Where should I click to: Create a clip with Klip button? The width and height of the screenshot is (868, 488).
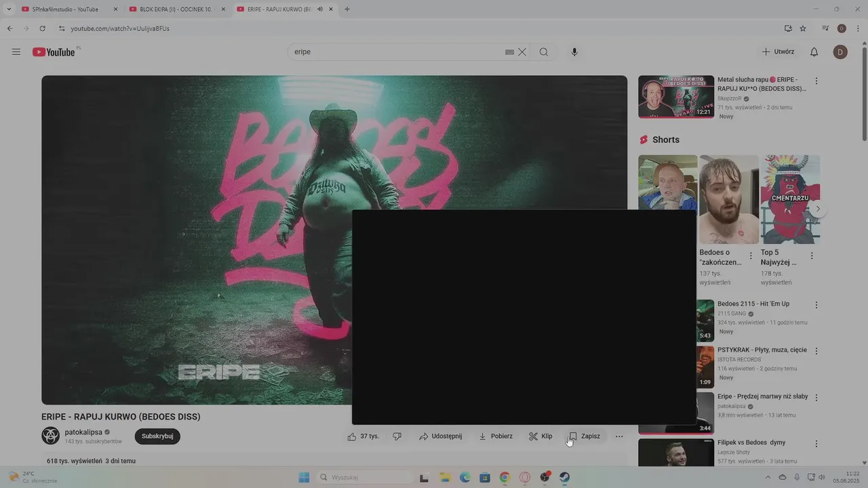click(x=540, y=436)
